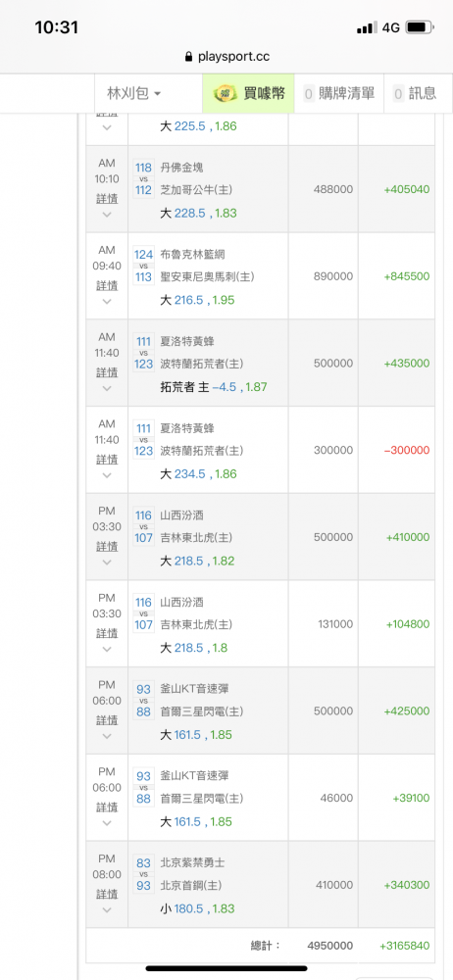Expand 詳情 for the 10:10 AM Denver game
Image resolution: width=453 pixels, height=980 pixels.
107,199
